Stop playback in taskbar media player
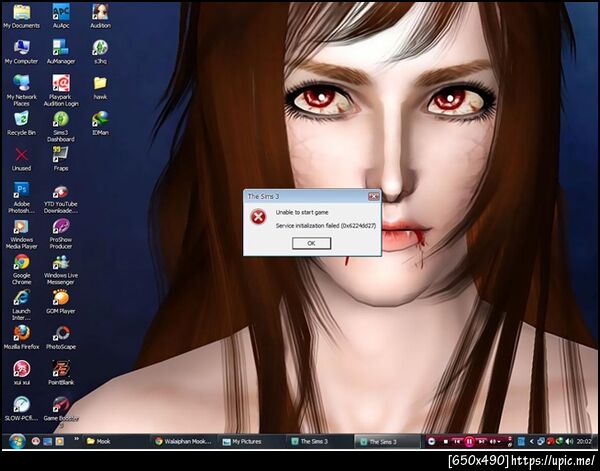Viewport: 600px width, 471px height. click(445, 442)
